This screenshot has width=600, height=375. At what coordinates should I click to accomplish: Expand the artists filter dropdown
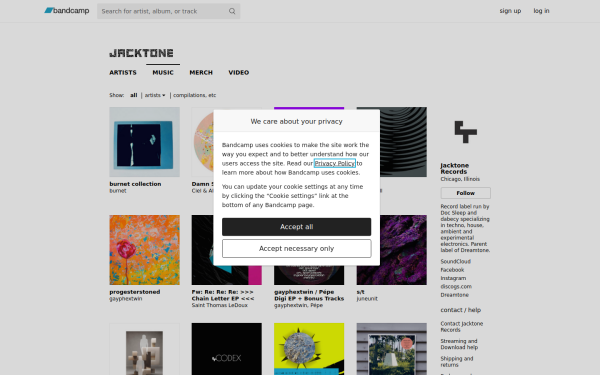click(x=155, y=95)
